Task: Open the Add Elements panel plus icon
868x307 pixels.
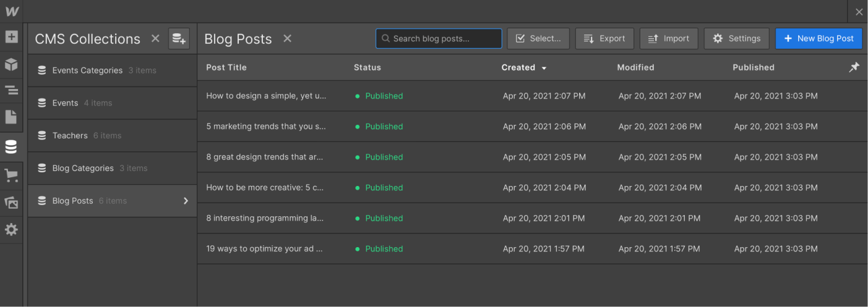Action: pos(11,37)
